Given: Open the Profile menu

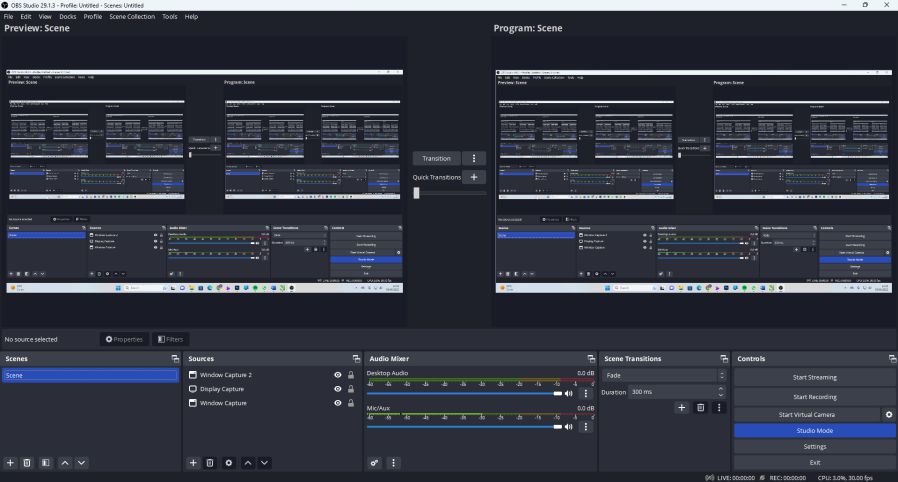Looking at the screenshot, I should (93, 17).
